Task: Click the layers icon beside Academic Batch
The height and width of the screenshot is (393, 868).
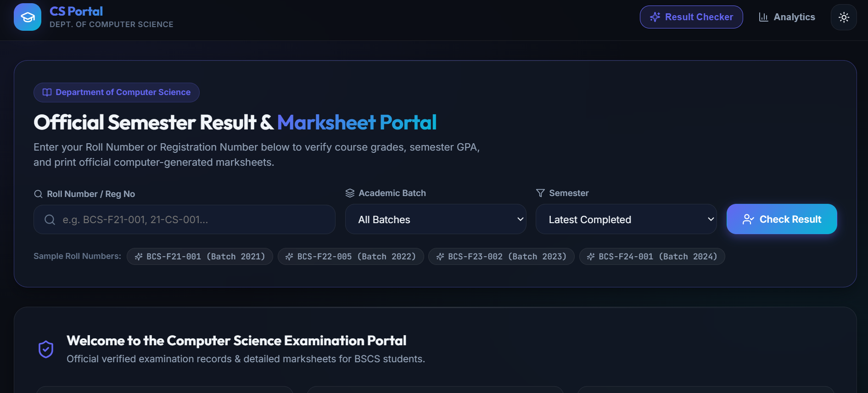Action: 350,193
